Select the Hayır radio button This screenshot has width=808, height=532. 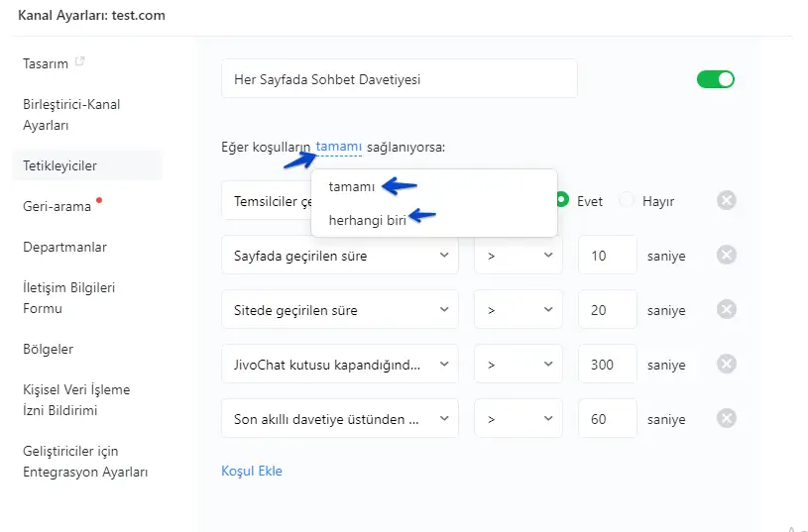point(627,200)
